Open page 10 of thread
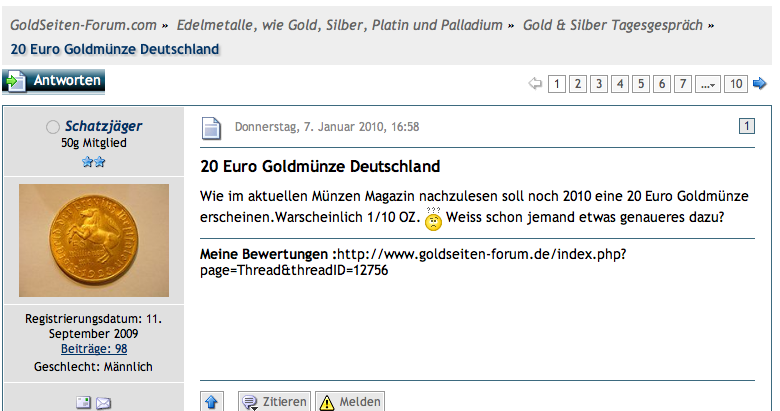Screen dimensions: 780x411 (x=736, y=84)
